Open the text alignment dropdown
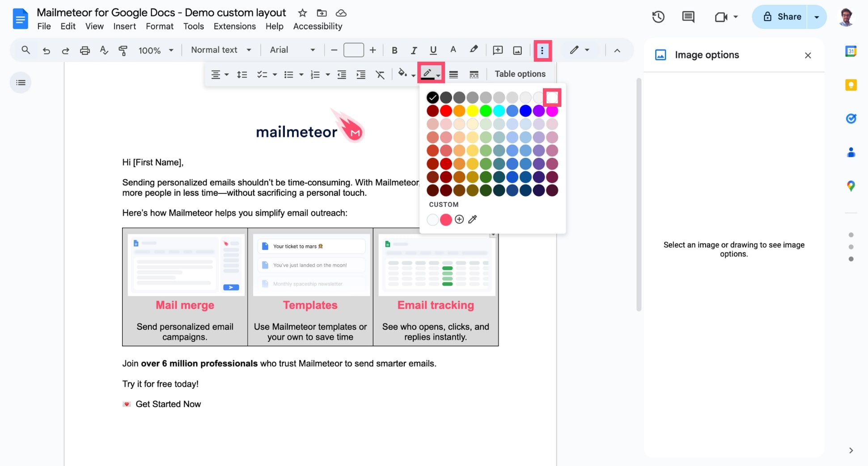Viewport: 868px width, 466px height. (x=220, y=75)
